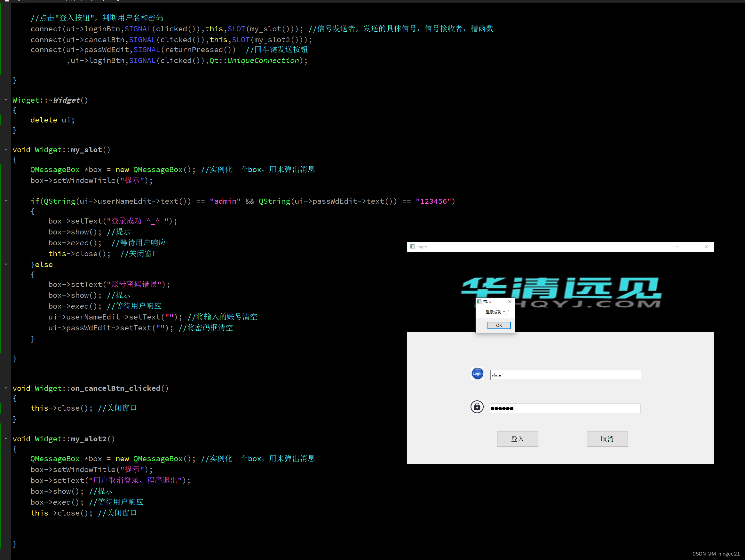The image size is (745, 560).
Task: Collapse the if admin condition fold arrow
Action: tap(6, 201)
